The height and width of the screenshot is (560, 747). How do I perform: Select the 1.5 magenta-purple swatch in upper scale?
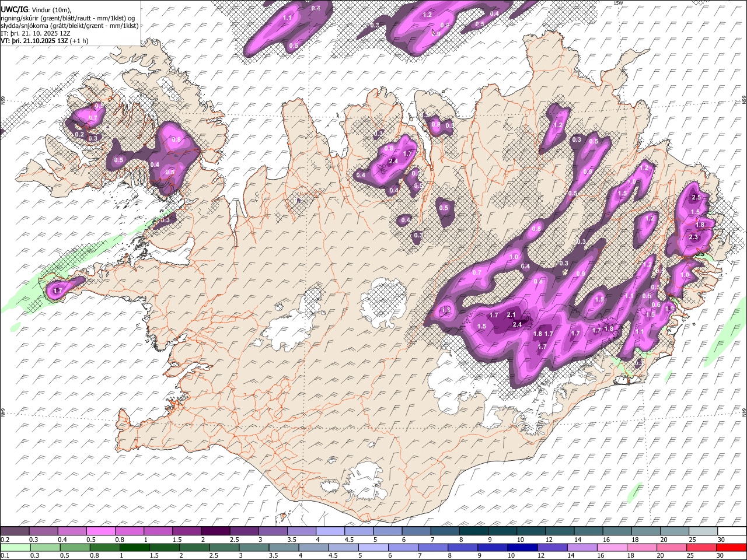[x=186, y=531]
